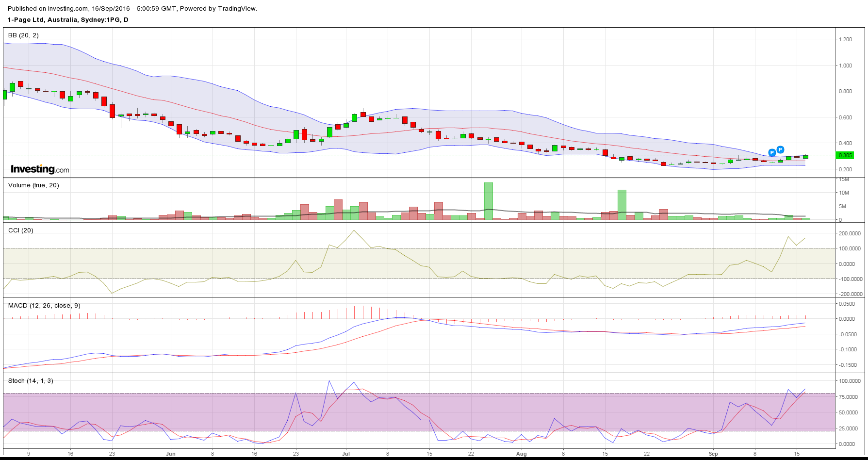
Task: Click the Jul label on time axis
Action: 345,454
